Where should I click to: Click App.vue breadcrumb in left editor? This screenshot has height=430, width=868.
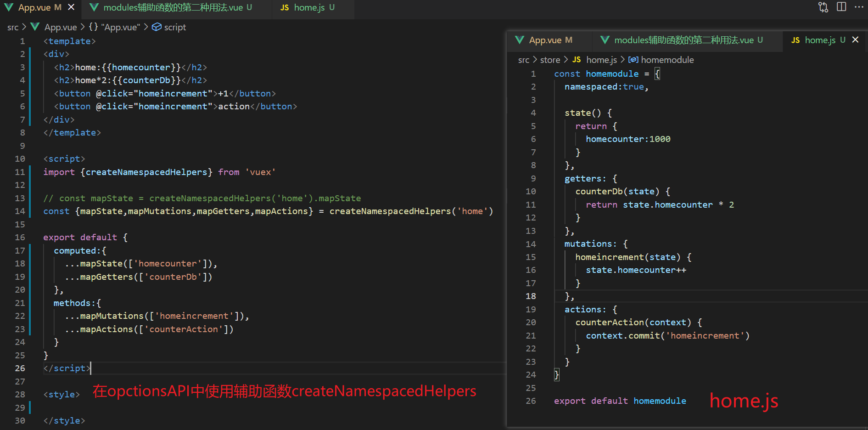pos(61,27)
